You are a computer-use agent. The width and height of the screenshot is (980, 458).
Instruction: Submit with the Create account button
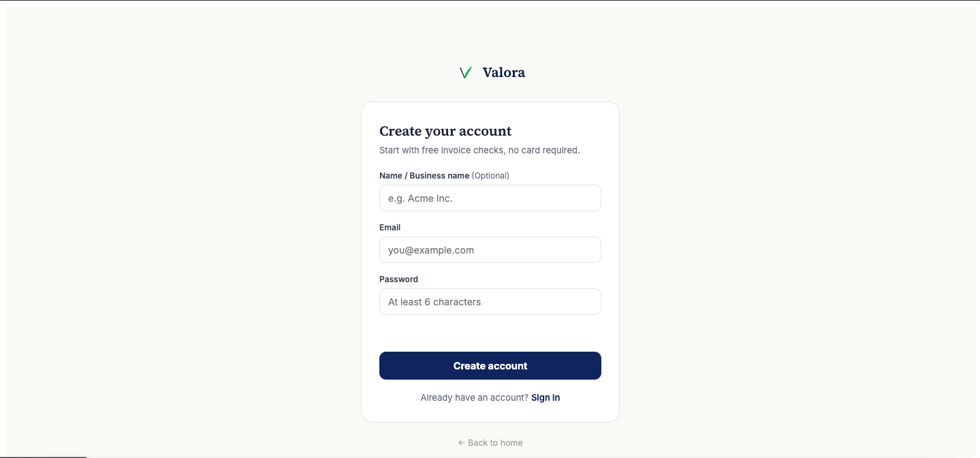490,366
